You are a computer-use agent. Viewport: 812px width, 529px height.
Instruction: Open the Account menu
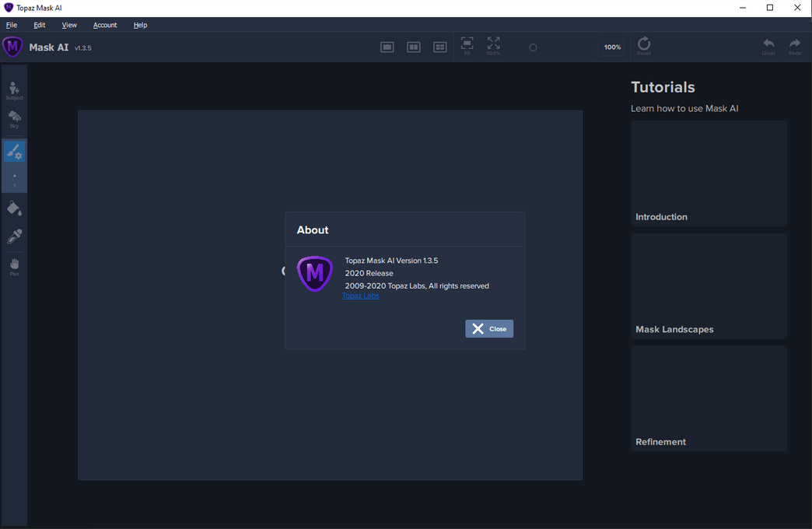pos(104,25)
